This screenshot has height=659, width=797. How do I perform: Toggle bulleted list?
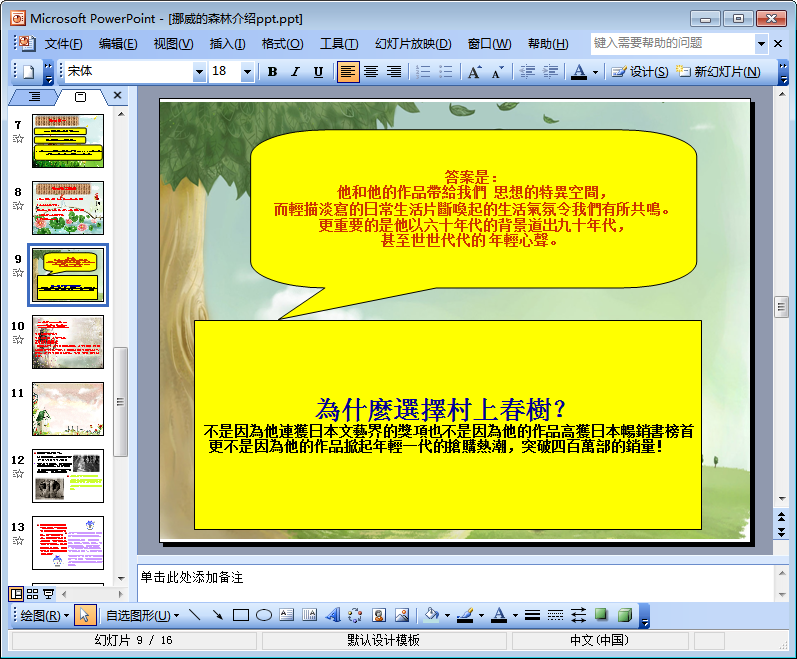tap(446, 72)
